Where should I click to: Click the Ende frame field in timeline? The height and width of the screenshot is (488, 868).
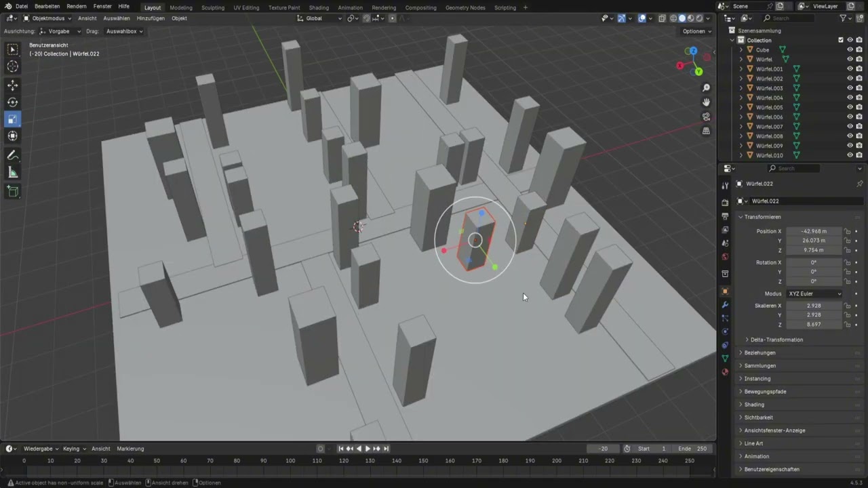pos(693,449)
